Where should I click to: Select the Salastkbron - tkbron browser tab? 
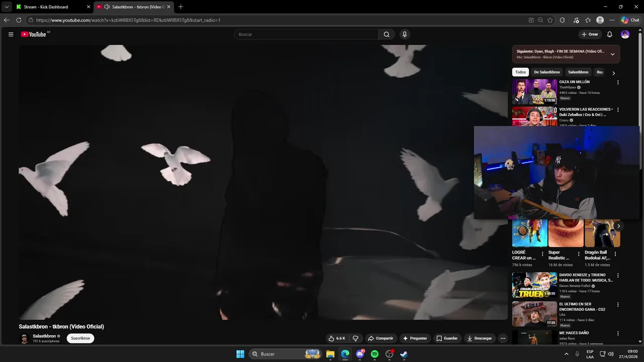134,7
